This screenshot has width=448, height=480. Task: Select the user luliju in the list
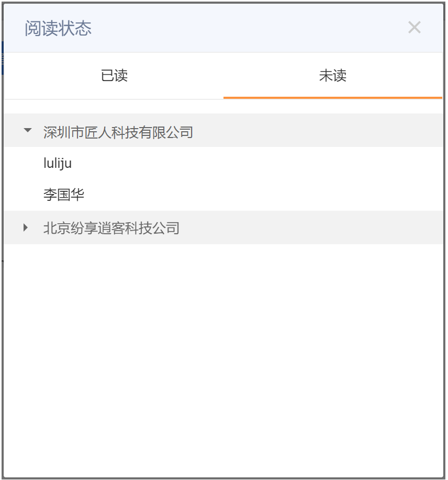(58, 163)
